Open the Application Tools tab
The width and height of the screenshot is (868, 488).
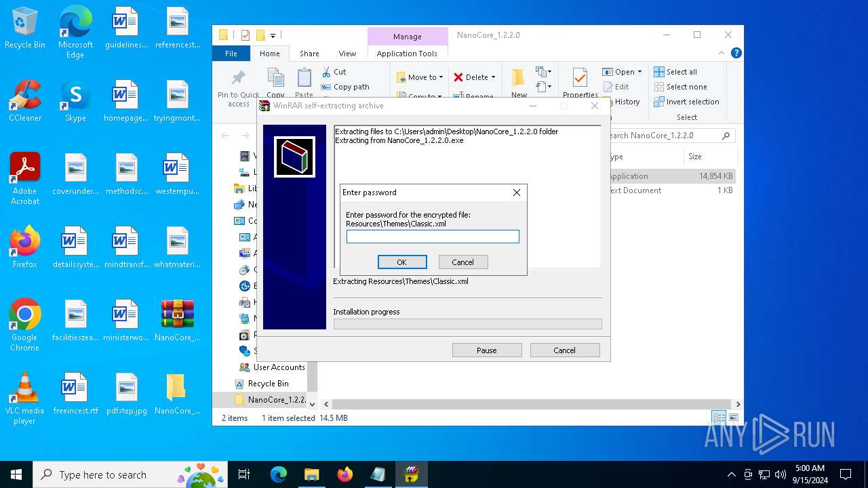tap(407, 54)
